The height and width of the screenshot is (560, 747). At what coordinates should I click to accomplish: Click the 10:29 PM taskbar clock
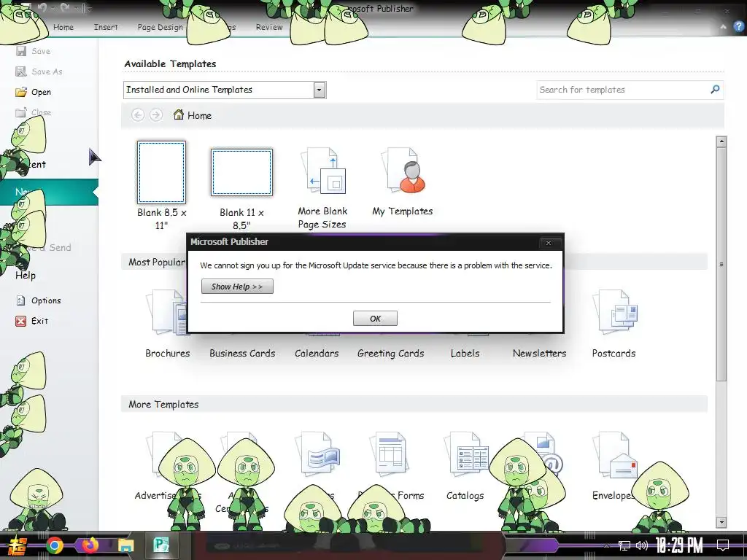[679, 545]
